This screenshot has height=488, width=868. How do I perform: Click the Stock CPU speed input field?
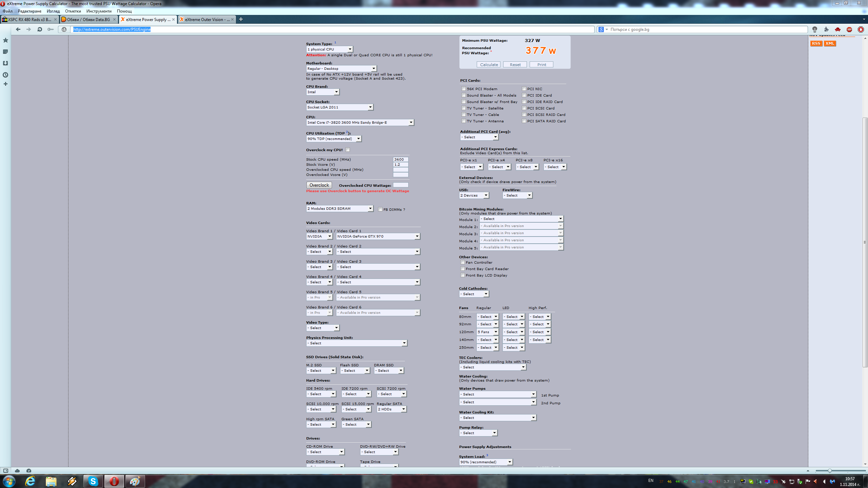(x=400, y=160)
